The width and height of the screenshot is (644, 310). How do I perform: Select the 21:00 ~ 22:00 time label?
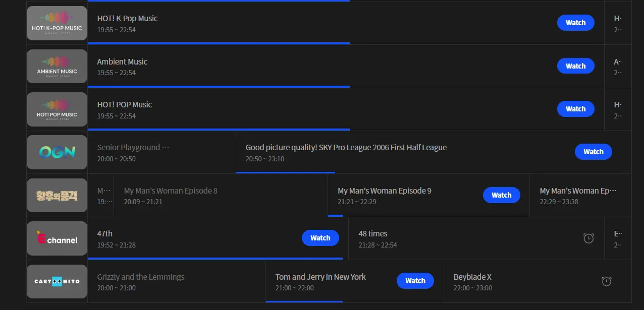pyautogui.click(x=295, y=288)
